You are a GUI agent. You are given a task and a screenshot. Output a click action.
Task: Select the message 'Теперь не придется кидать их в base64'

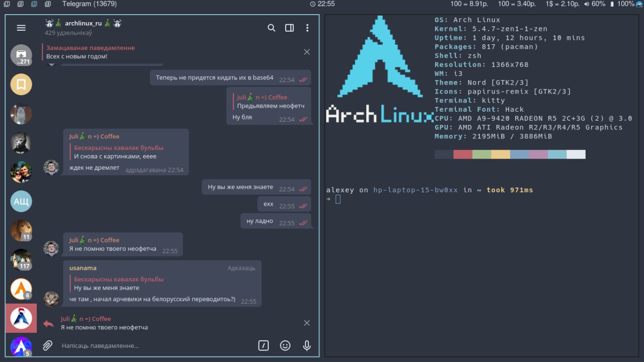pyautogui.click(x=230, y=78)
